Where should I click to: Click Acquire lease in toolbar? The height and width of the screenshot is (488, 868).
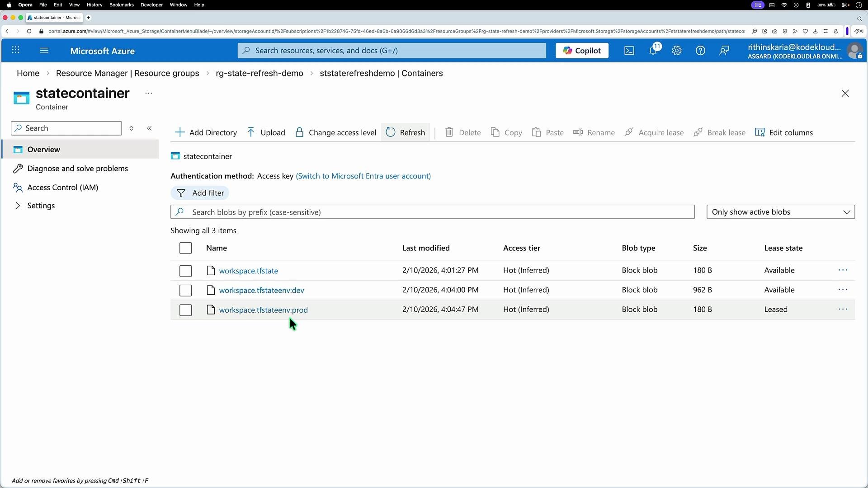coord(654,132)
